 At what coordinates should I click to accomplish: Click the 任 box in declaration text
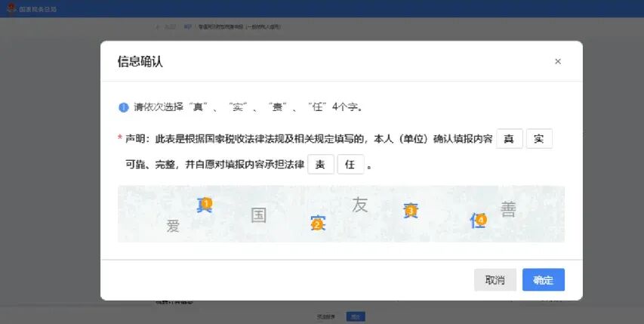pyautogui.click(x=350, y=164)
